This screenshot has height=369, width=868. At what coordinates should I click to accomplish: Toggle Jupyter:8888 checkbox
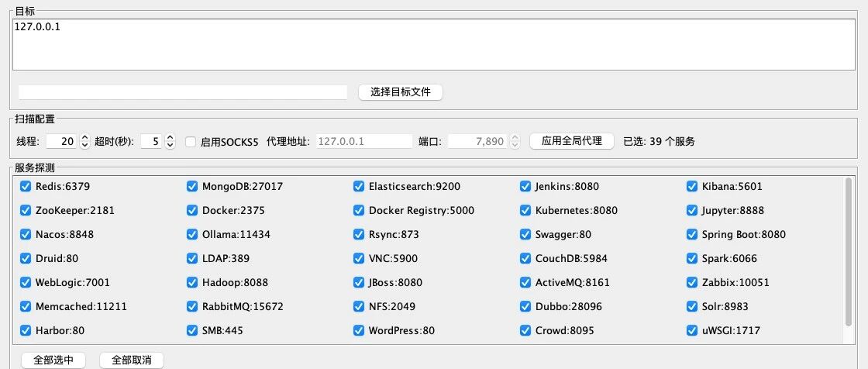(692, 211)
